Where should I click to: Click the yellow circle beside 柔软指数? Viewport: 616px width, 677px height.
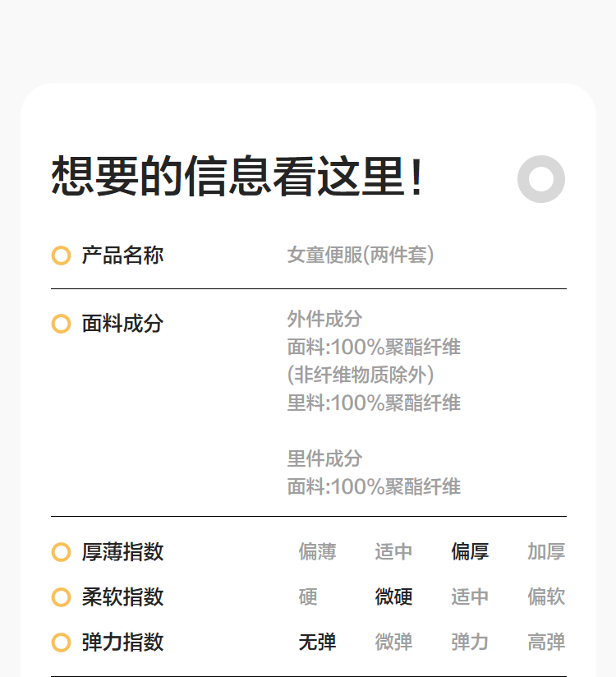point(61,597)
